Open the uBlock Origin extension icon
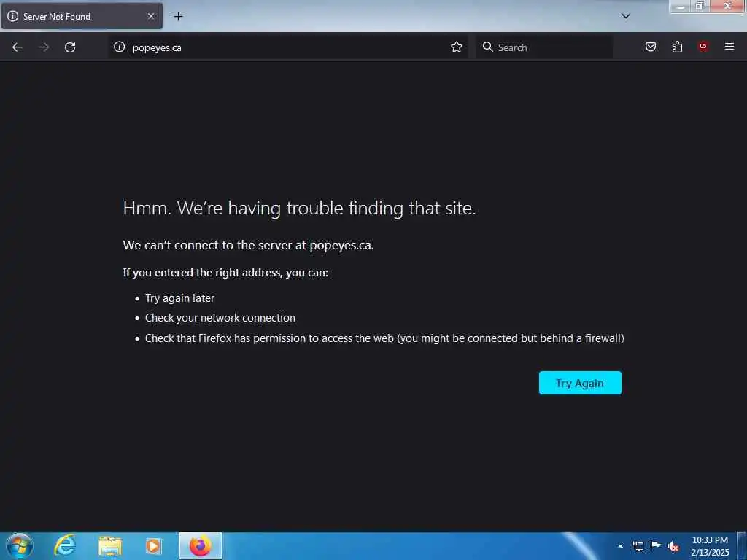The width and height of the screenshot is (747, 560). click(x=703, y=46)
